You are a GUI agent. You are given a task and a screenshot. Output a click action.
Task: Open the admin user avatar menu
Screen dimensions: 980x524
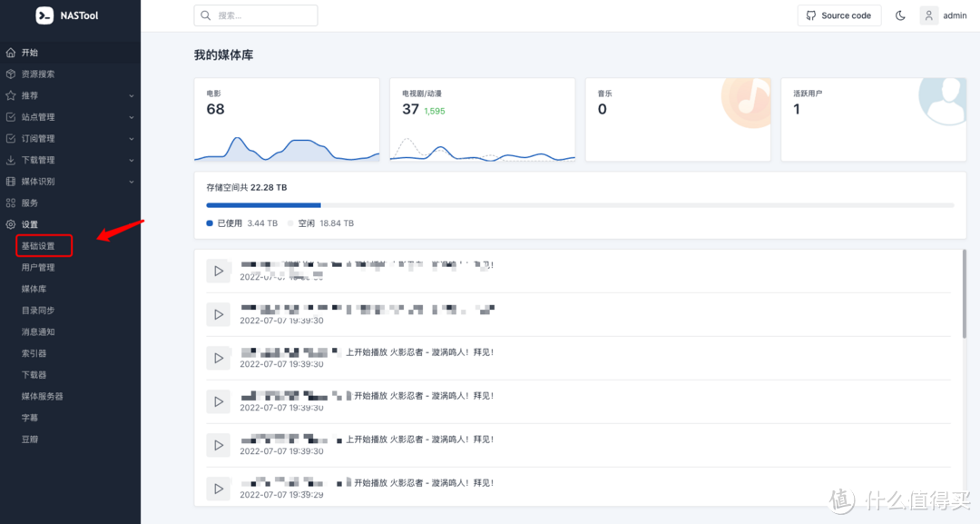(x=928, y=15)
